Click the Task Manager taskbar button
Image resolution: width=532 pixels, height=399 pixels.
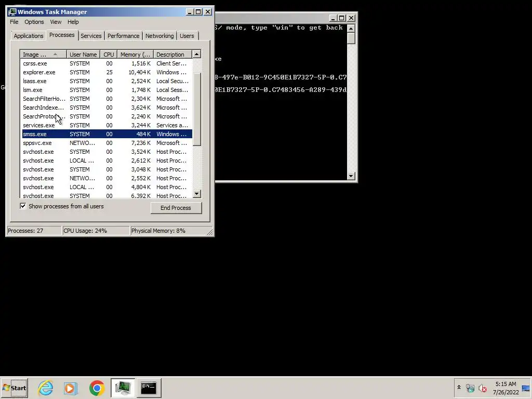coord(123,388)
